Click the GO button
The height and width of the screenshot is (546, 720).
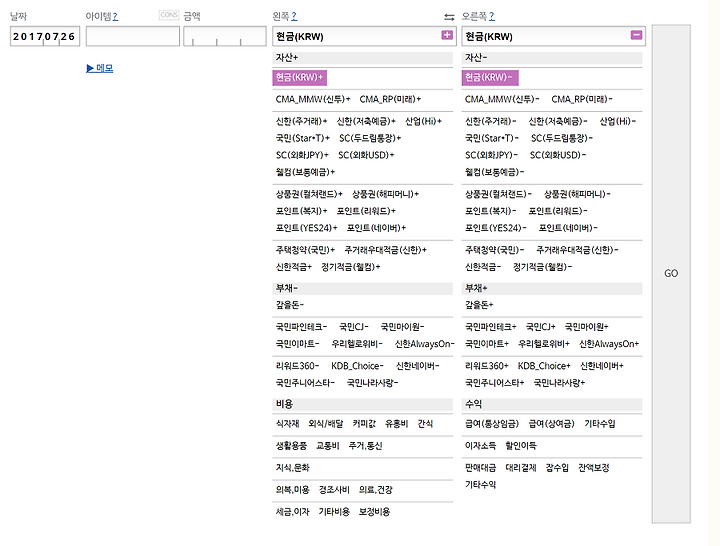point(671,274)
